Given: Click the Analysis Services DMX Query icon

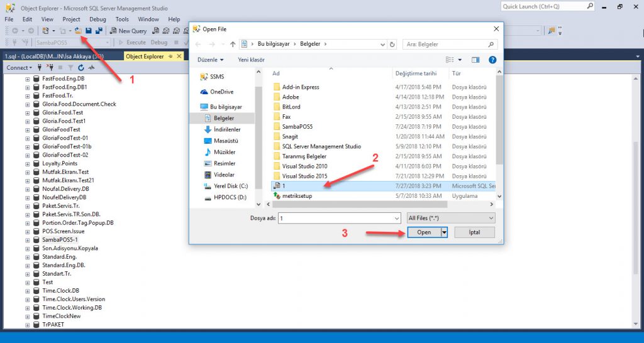Looking at the screenshot, I should click(176, 31).
